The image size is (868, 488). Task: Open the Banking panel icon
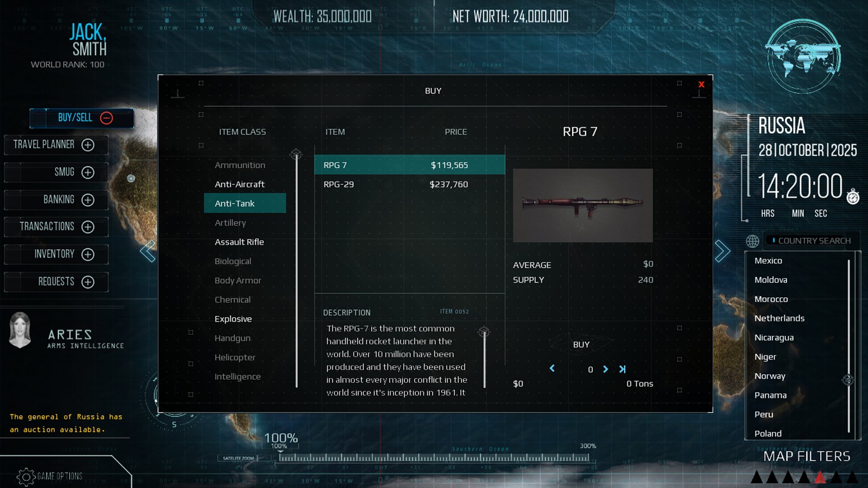(88, 199)
